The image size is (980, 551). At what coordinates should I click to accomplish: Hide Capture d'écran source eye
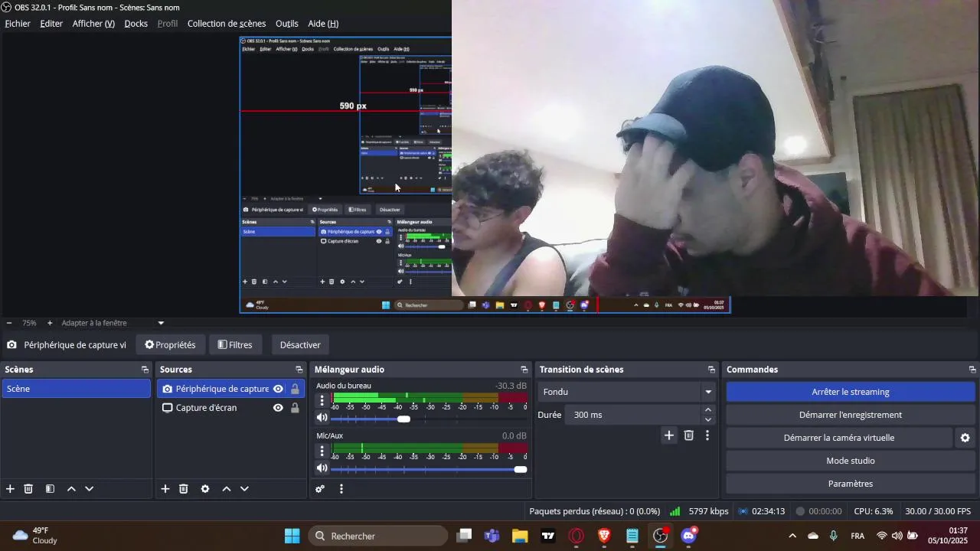point(279,408)
